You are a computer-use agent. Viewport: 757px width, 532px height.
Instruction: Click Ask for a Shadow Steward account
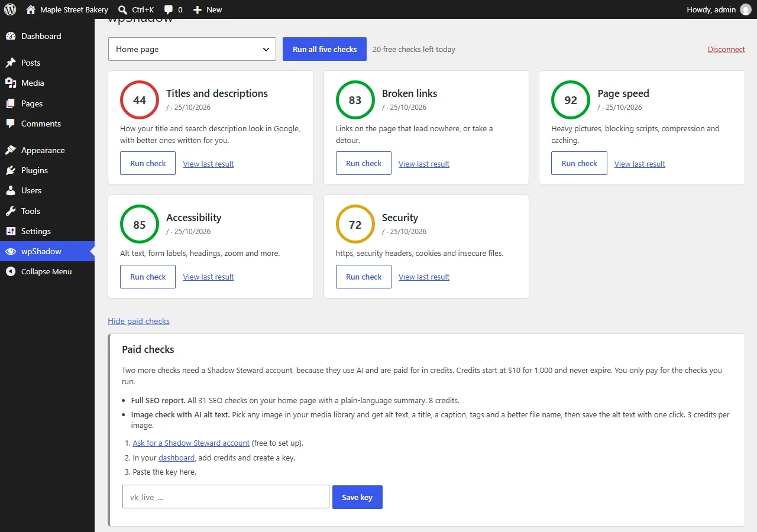(x=191, y=443)
